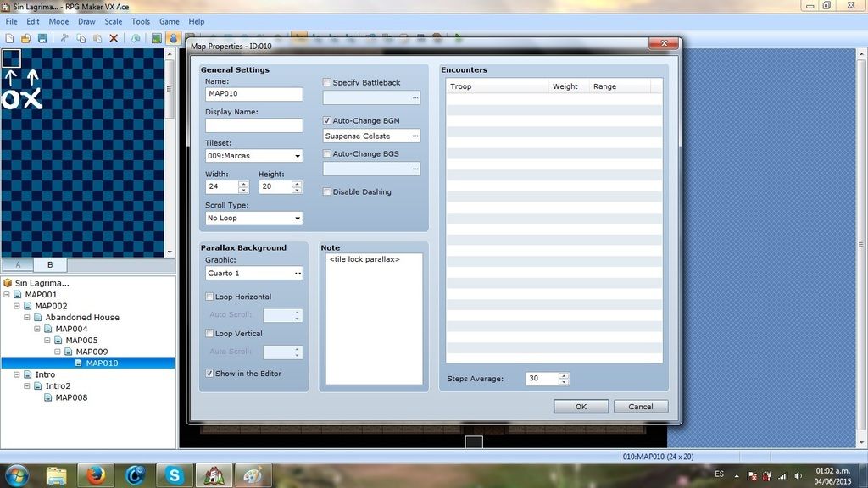Click the New Project toolbar icon
Image resolution: width=868 pixels, height=488 pixels.
(x=8, y=38)
